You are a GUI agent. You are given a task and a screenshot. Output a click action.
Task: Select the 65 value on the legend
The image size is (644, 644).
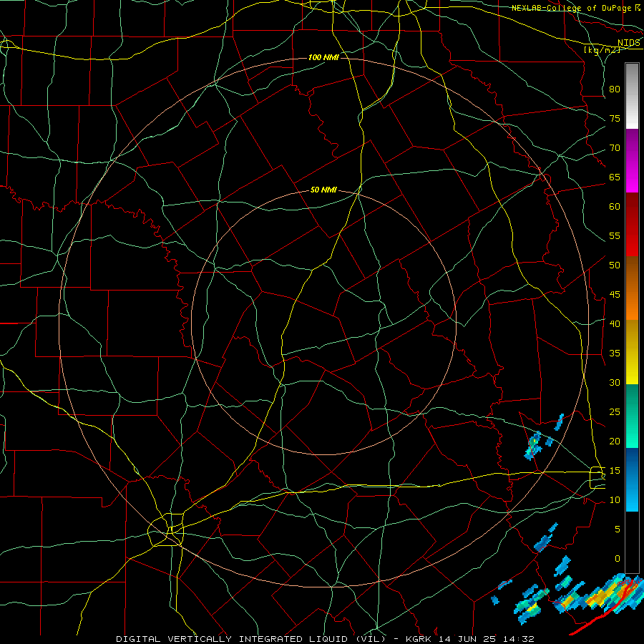(x=615, y=177)
